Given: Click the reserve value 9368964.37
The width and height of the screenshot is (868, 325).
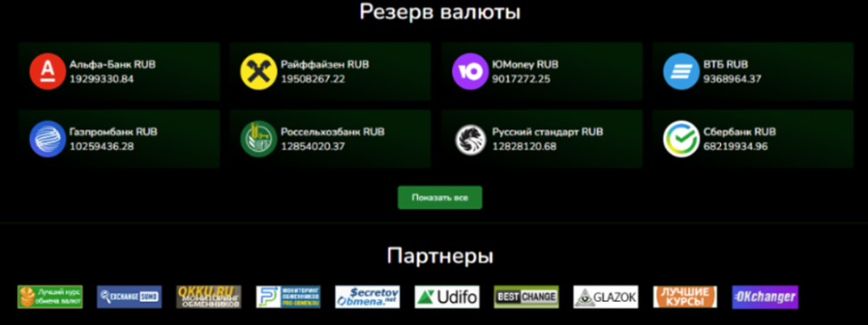Looking at the screenshot, I should (733, 79).
